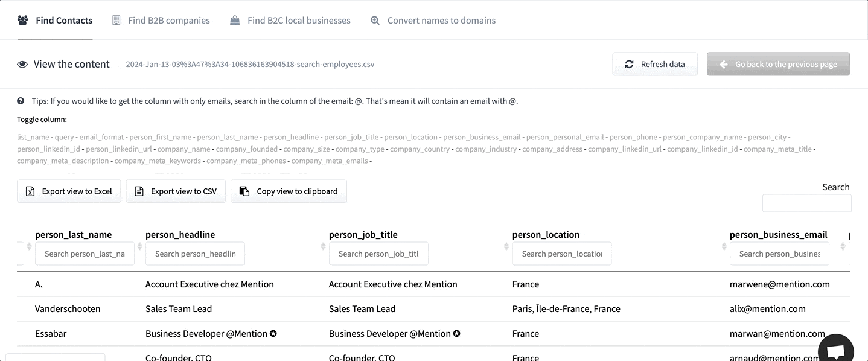Click the eye icon next to View the content
868x361 pixels.
pos(22,64)
